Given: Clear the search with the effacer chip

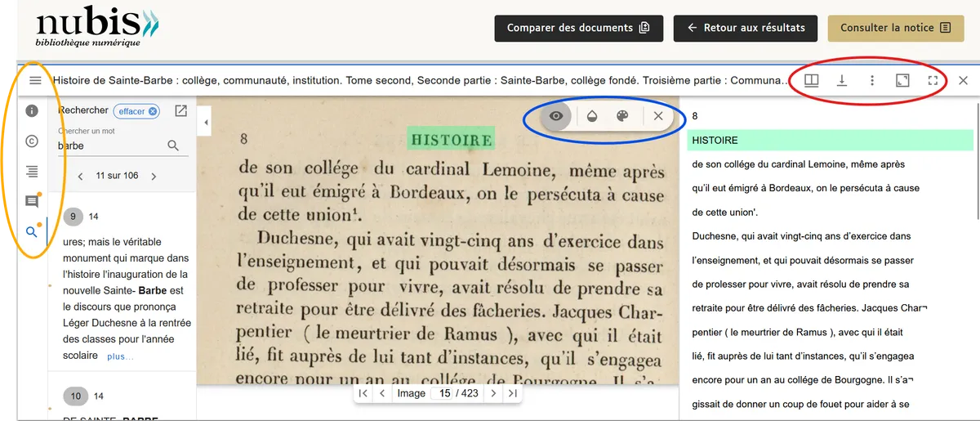Looking at the screenshot, I should [137, 111].
